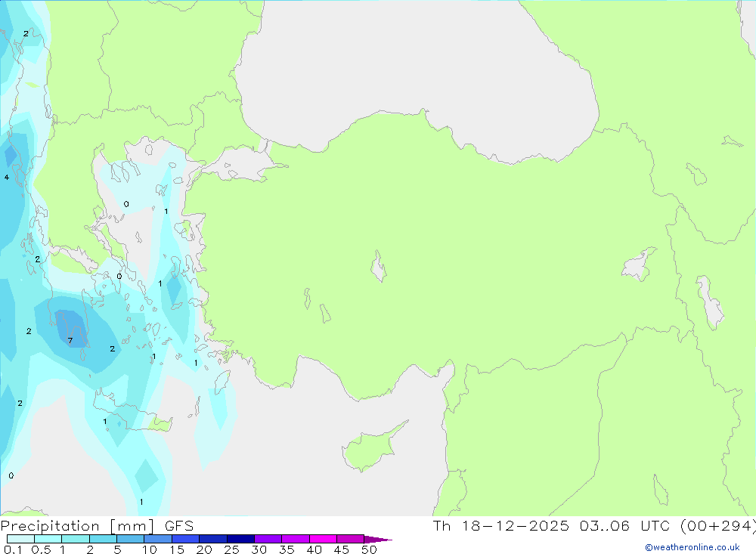This screenshot has height=554, width=756.
Task: Click the 35–40 mm violet legend swatch
Action: (296, 539)
